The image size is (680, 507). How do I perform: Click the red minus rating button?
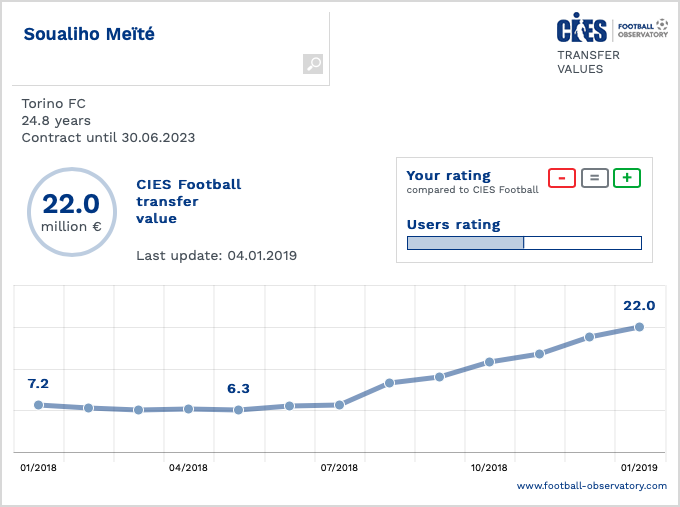tap(562, 178)
